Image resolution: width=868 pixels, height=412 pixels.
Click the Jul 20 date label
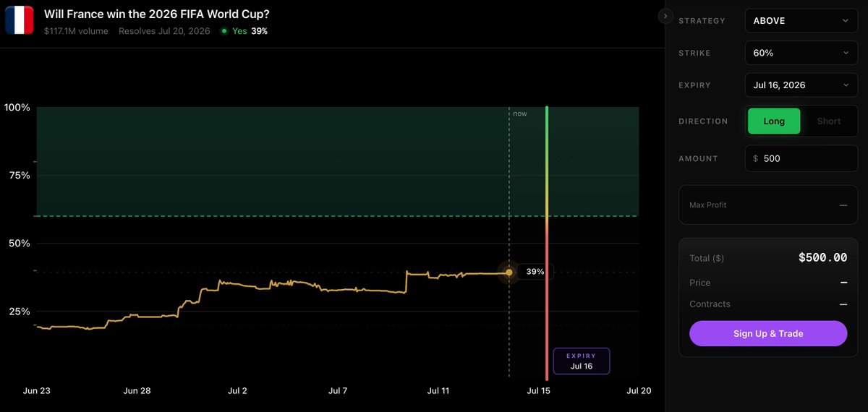coord(639,390)
